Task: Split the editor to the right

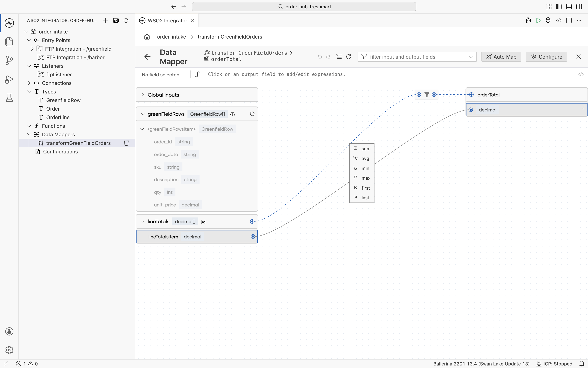Action: click(x=569, y=20)
